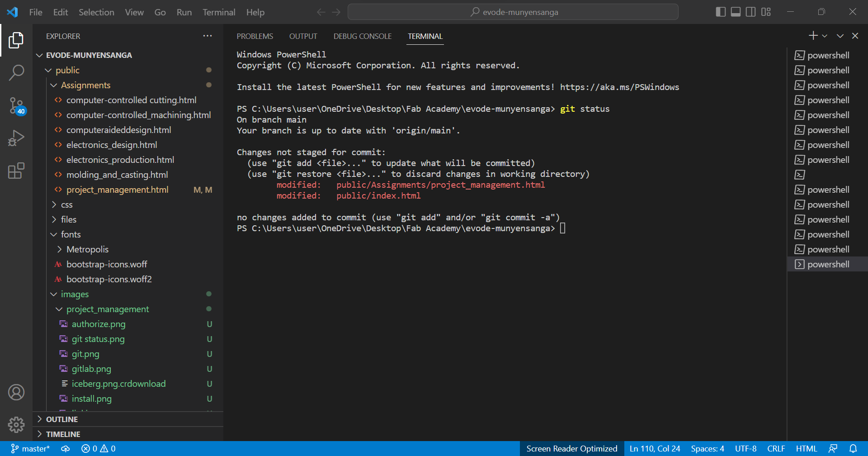Viewport: 868px width, 456px height.
Task: Change Spaces: 4 indentation setting
Action: [708, 448]
